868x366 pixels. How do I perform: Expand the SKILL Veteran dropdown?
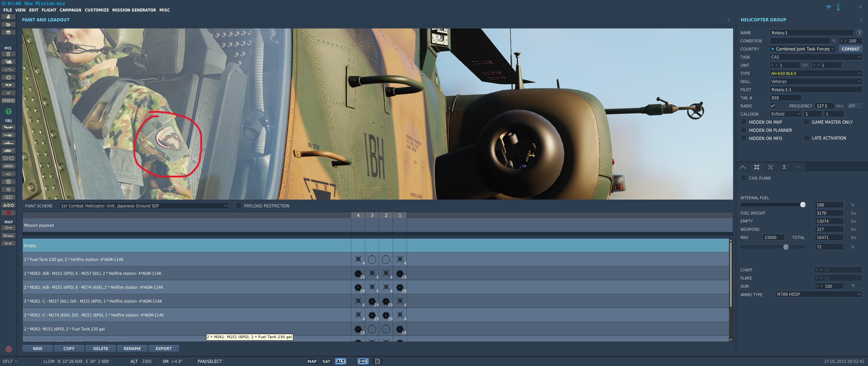click(x=816, y=81)
